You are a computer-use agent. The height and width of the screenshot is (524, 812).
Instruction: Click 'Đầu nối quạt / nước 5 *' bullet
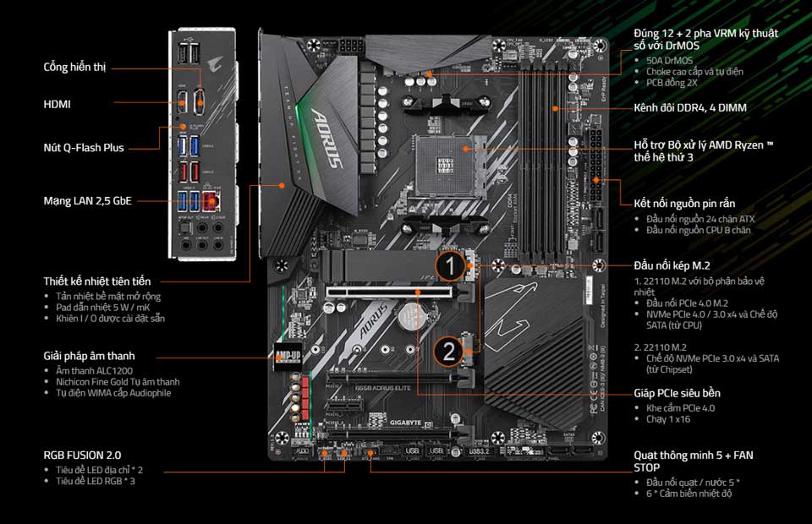tap(693, 483)
